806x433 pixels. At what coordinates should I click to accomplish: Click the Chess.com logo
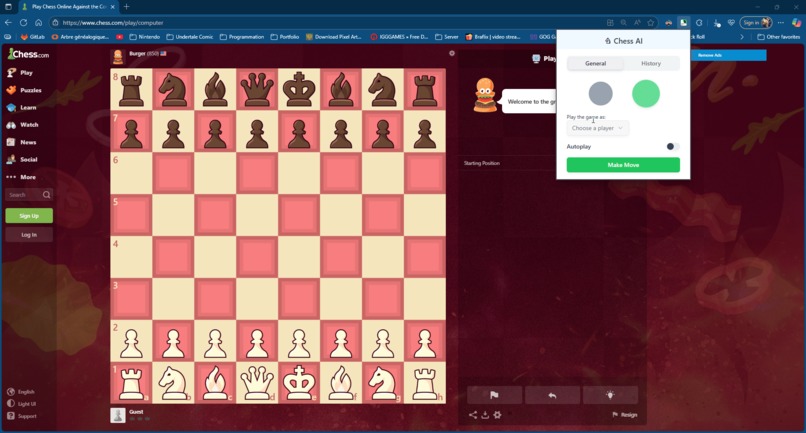[x=28, y=54]
